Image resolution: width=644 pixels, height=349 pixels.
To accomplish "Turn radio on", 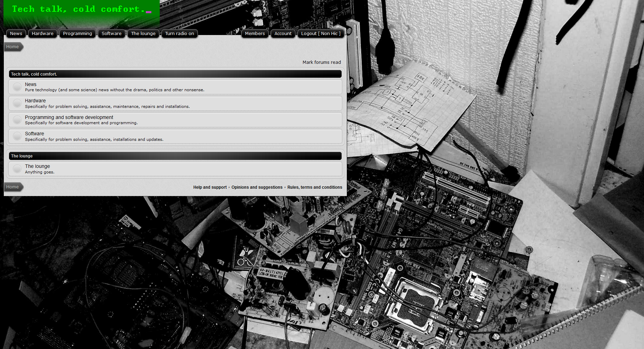I will [179, 34].
